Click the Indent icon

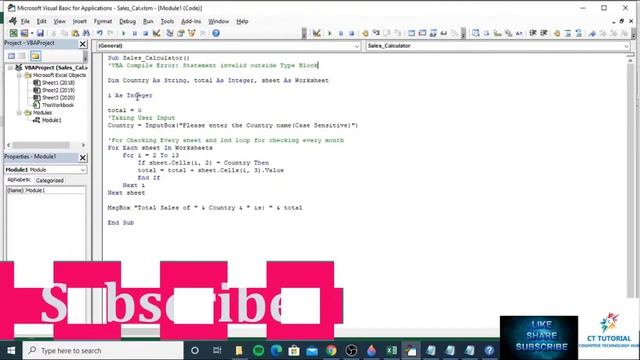click(533, 33)
